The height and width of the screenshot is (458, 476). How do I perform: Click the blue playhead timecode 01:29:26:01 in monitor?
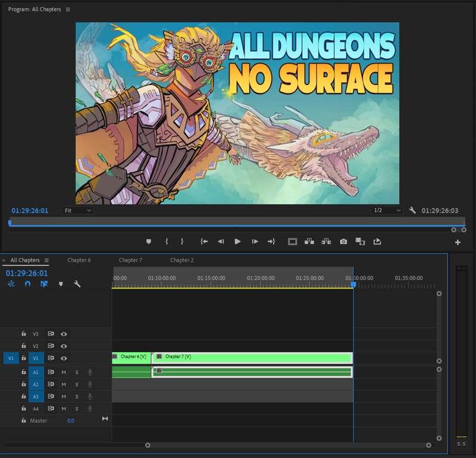click(x=30, y=211)
